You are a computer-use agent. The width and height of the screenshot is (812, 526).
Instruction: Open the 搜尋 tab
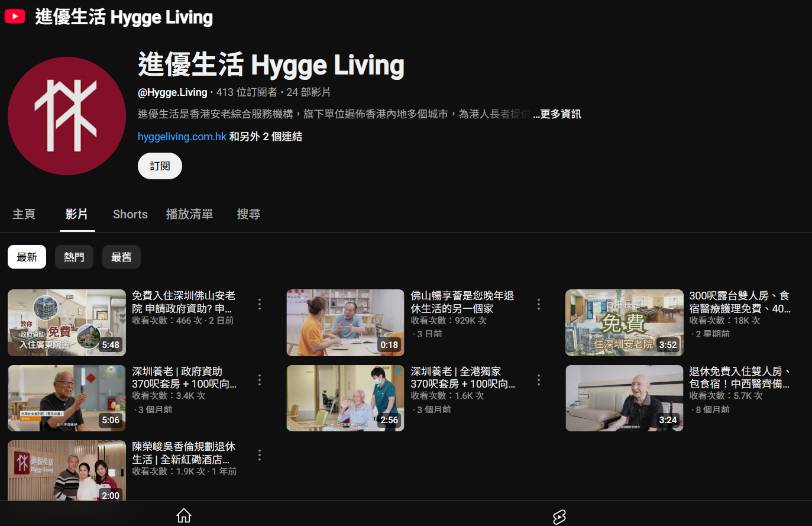click(x=248, y=214)
